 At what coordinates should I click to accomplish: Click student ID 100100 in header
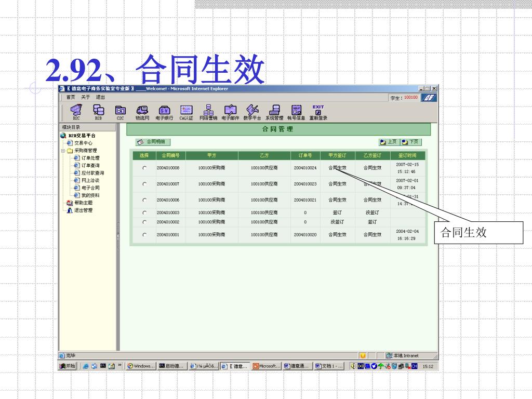pos(411,97)
